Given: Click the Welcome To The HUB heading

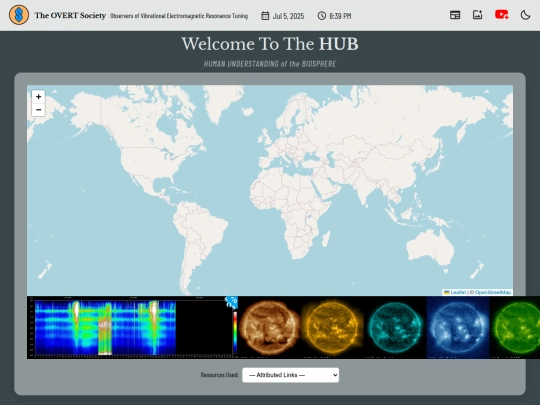Looking at the screenshot, I should coord(270,44).
